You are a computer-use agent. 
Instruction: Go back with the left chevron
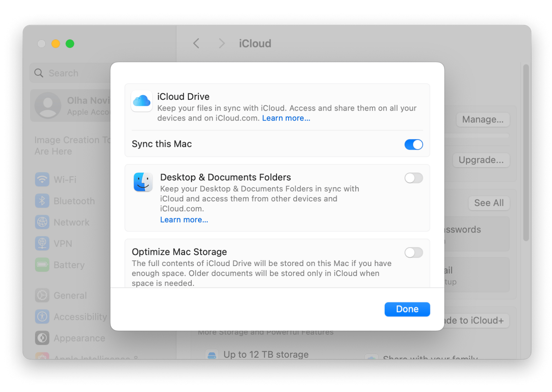[x=196, y=44]
